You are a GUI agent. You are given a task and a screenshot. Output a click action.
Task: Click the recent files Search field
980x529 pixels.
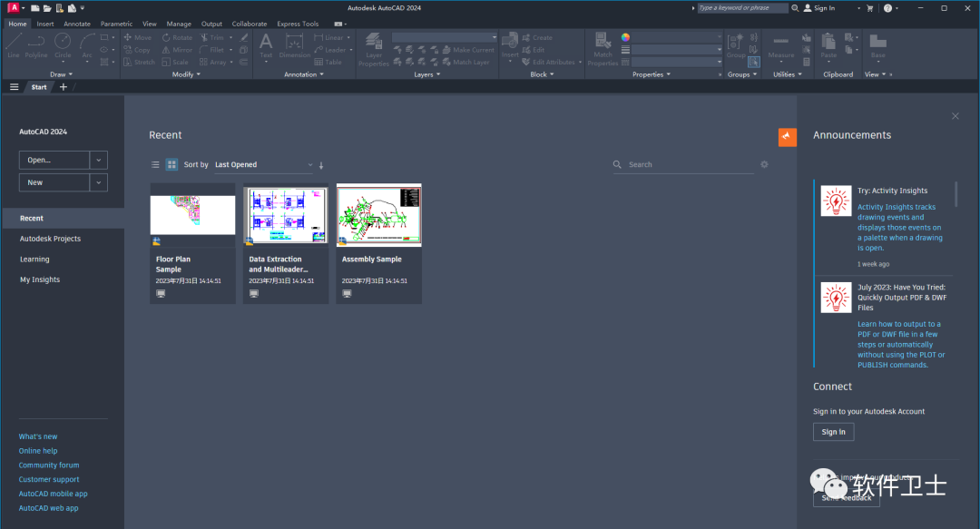pyautogui.click(x=683, y=164)
